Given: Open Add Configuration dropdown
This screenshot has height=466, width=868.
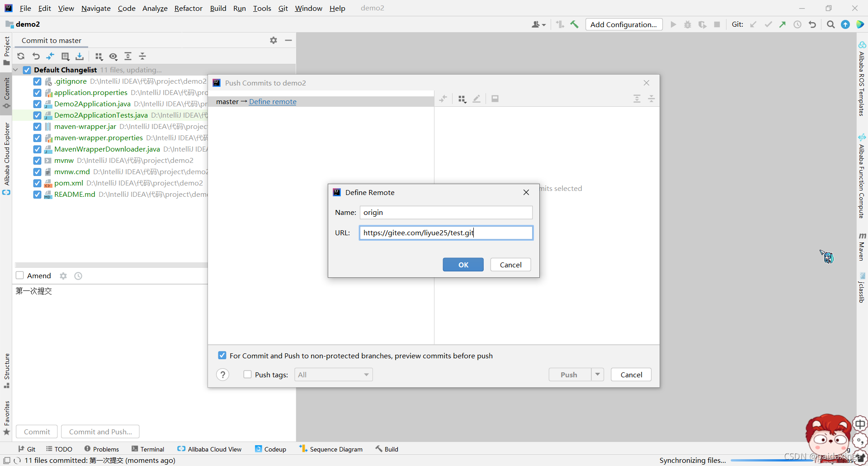Looking at the screenshot, I should tap(624, 24).
